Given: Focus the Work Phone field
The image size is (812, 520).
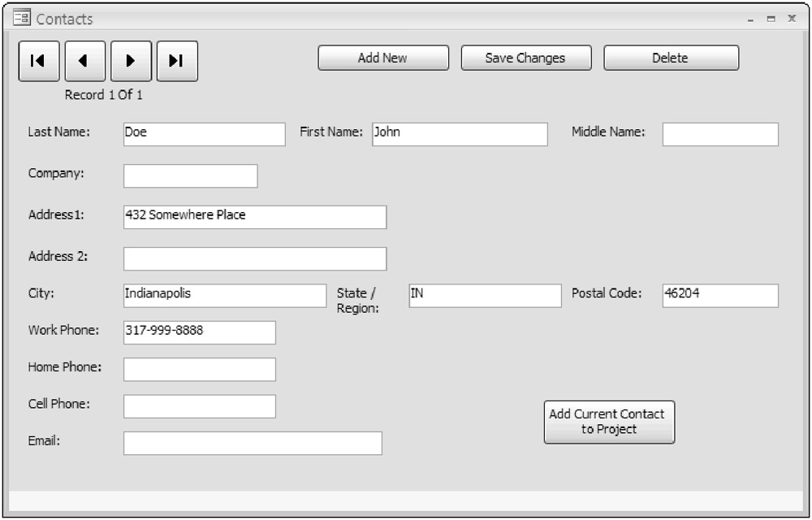Looking at the screenshot, I should [x=199, y=332].
